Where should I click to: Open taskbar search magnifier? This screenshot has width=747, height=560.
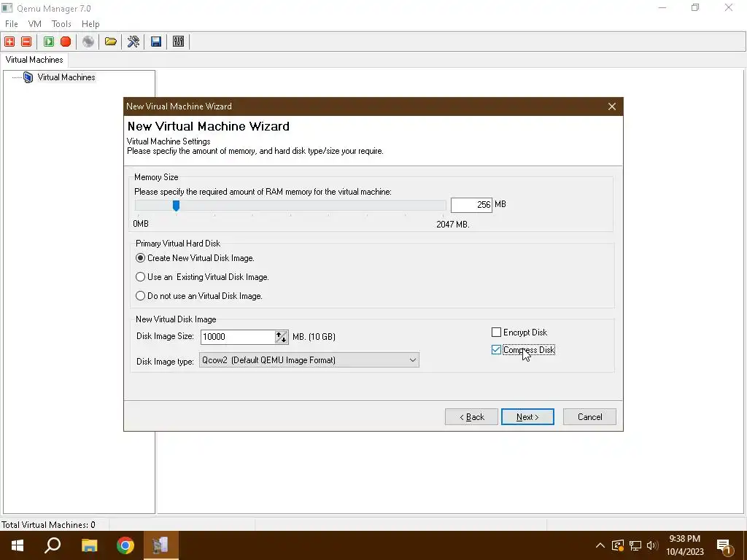tap(53, 545)
